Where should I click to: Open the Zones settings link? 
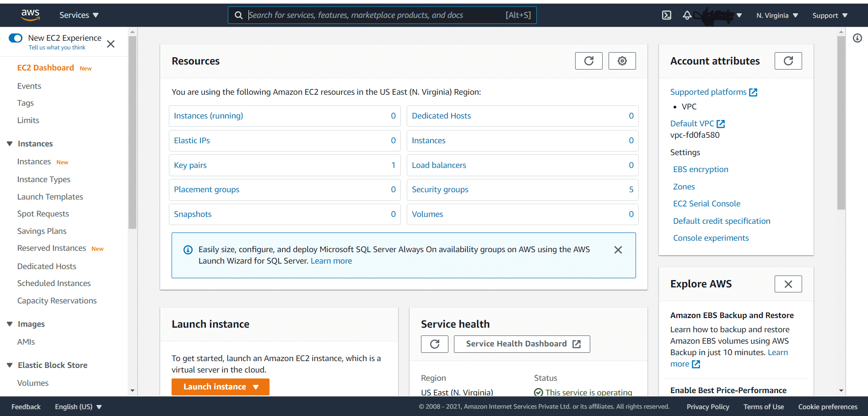[684, 187]
